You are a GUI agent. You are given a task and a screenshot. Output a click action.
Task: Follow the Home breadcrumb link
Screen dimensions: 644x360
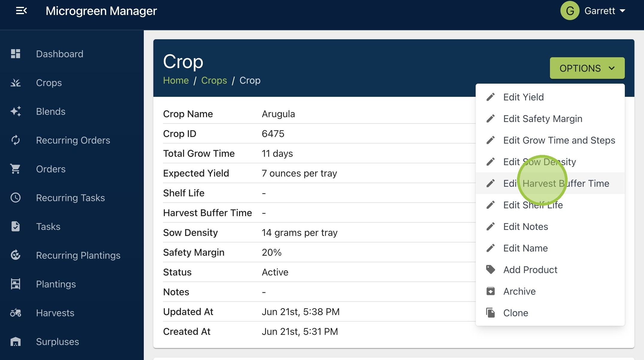pos(176,80)
